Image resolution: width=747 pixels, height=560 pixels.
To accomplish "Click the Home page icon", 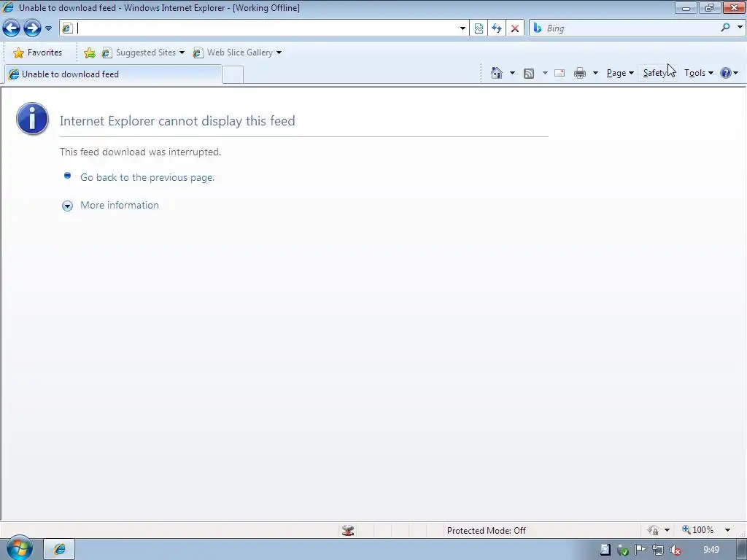I will click(496, 73).
